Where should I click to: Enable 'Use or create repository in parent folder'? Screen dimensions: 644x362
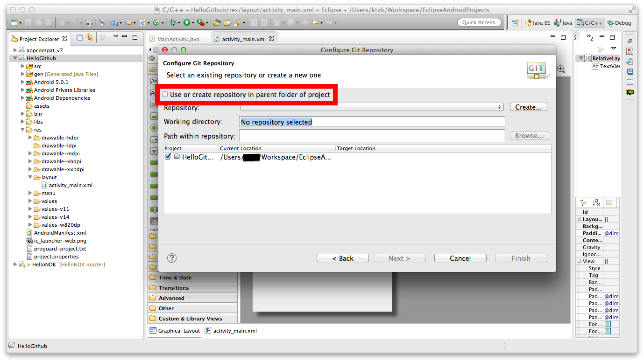(165, 95)
